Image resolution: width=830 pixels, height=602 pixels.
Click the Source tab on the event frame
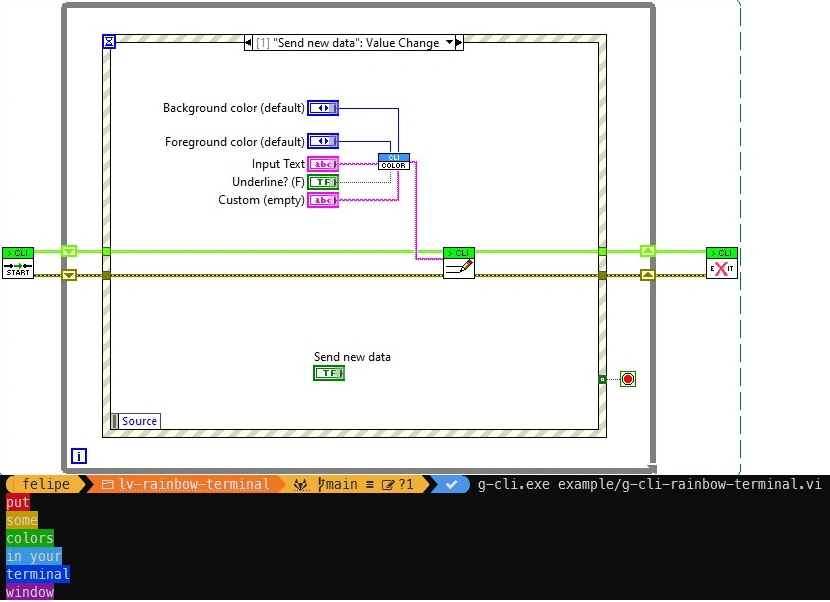[x=139, y=420]
